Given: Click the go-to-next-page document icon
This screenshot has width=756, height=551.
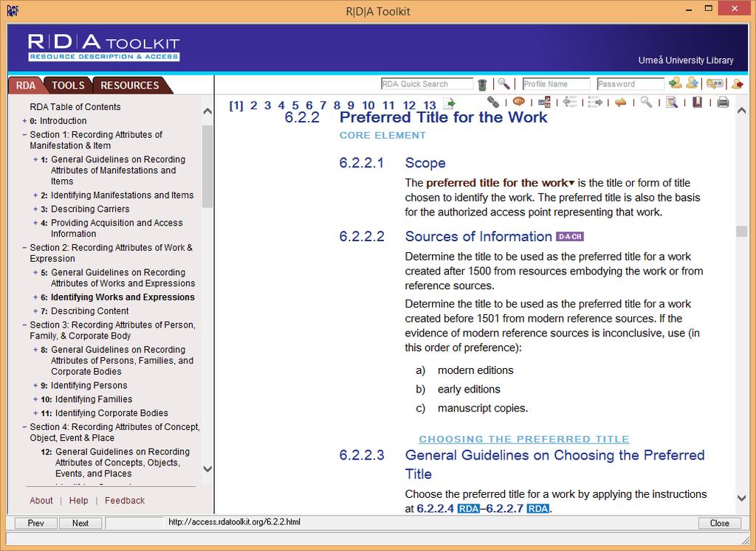Looking at the screenshot, I should (449, 103).
